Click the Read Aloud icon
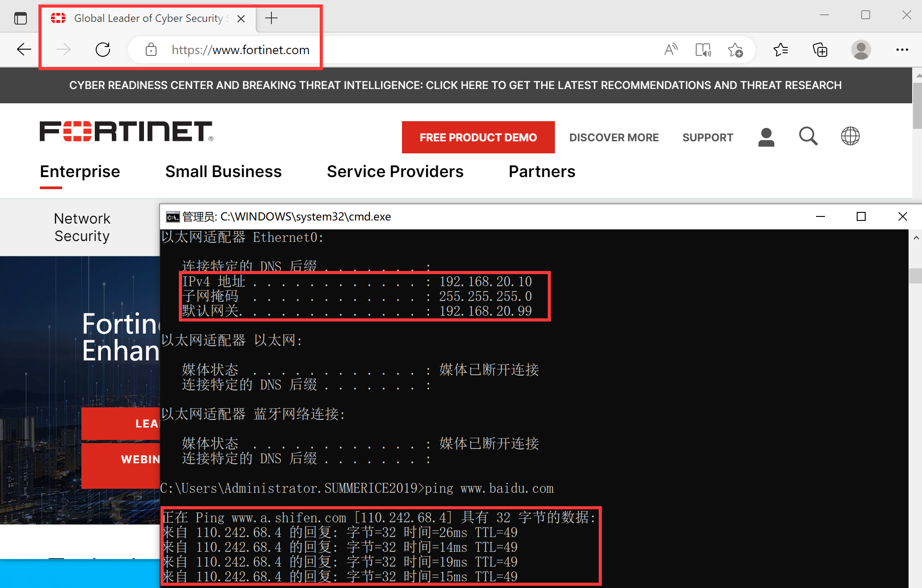 tap(670, 50)
